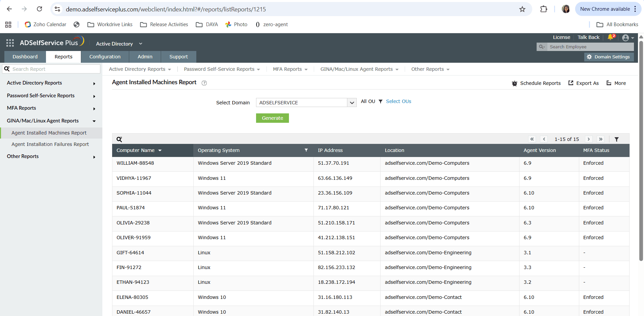
Task: Open the Chrome profile avatar
Action: [x=566, y=9]
